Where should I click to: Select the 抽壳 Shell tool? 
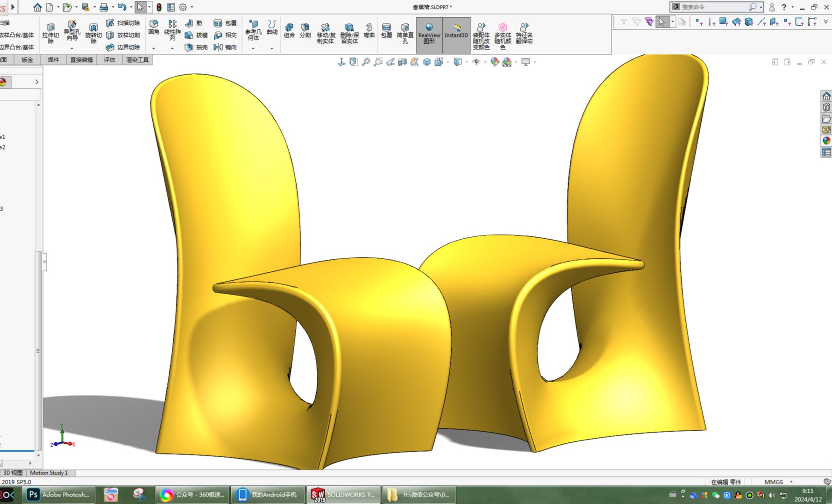tap(196, 47)
